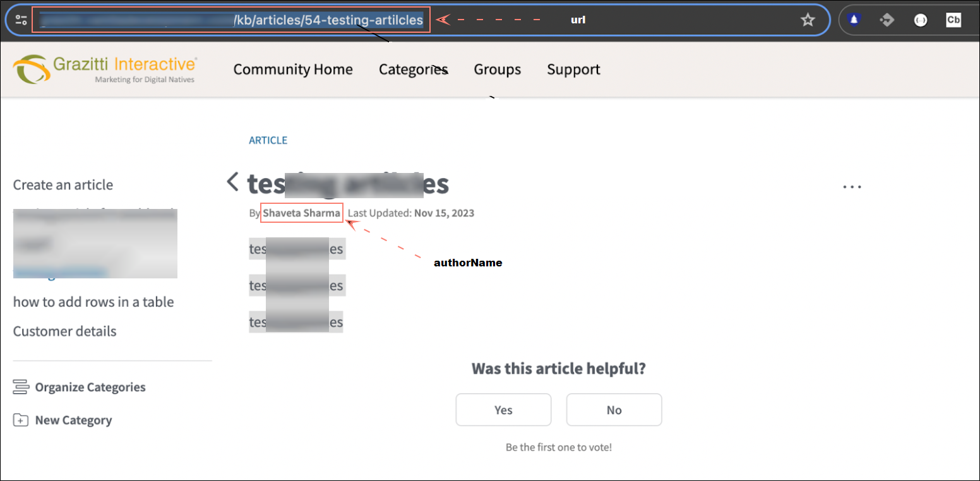Click the Grazitti Interactive logo
The width and height of the screenshot is (980, 481).
coord(105,69)
